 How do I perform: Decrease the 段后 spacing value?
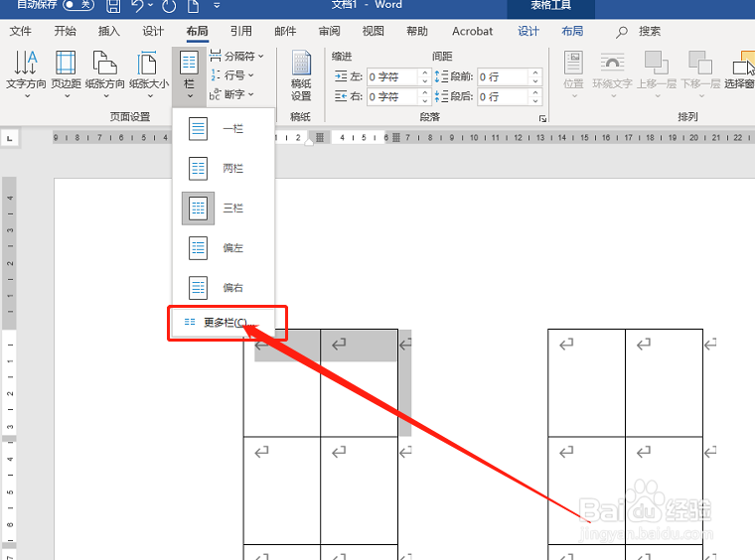coord(535,101)
